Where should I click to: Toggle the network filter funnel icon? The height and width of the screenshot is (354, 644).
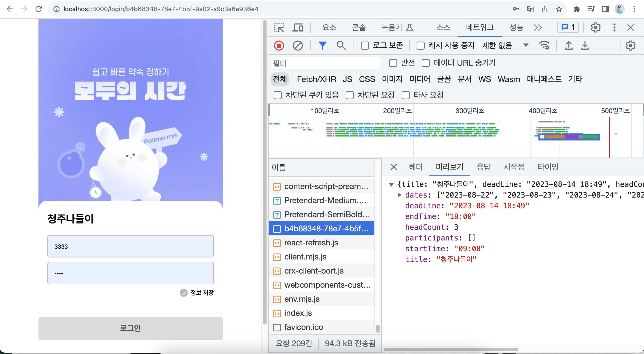coord(322,46)
